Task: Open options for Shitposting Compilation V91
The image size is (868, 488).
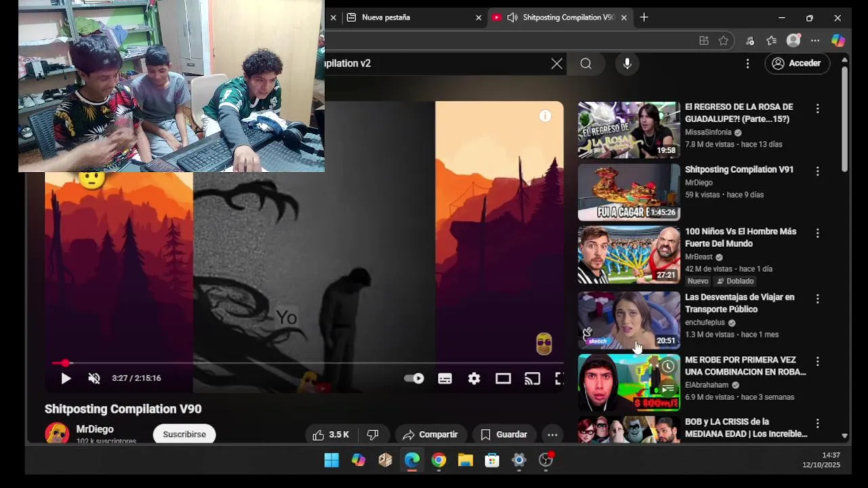Action: pyautogui.click(x=818, y=171)
